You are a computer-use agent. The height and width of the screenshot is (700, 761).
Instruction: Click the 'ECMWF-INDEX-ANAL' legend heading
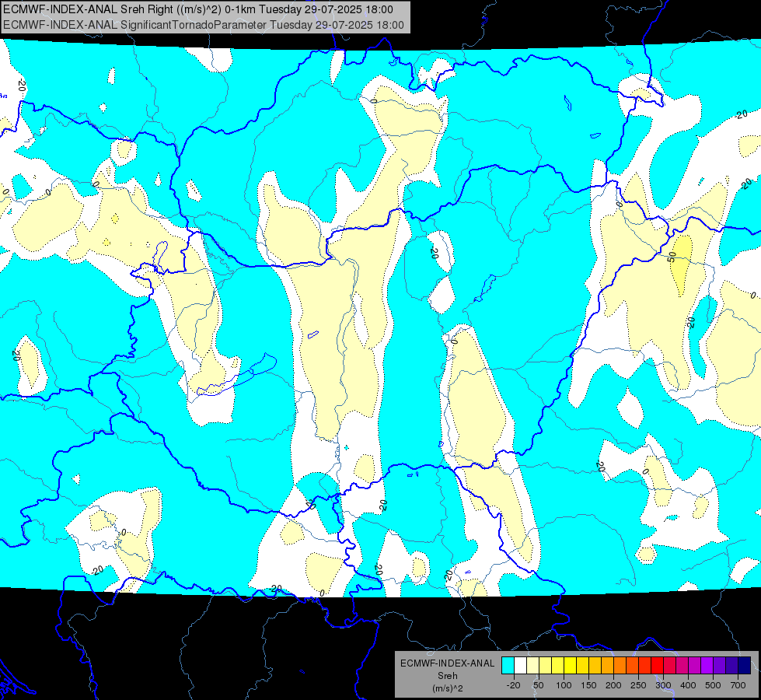click(447, 663)
